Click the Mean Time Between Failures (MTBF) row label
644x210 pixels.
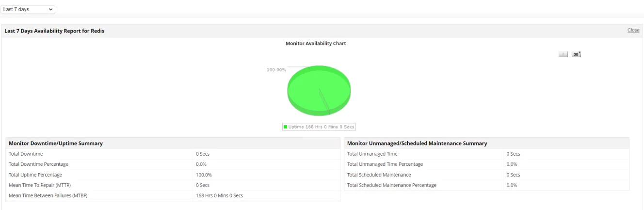pyautogui.click(x=48, y=195)
